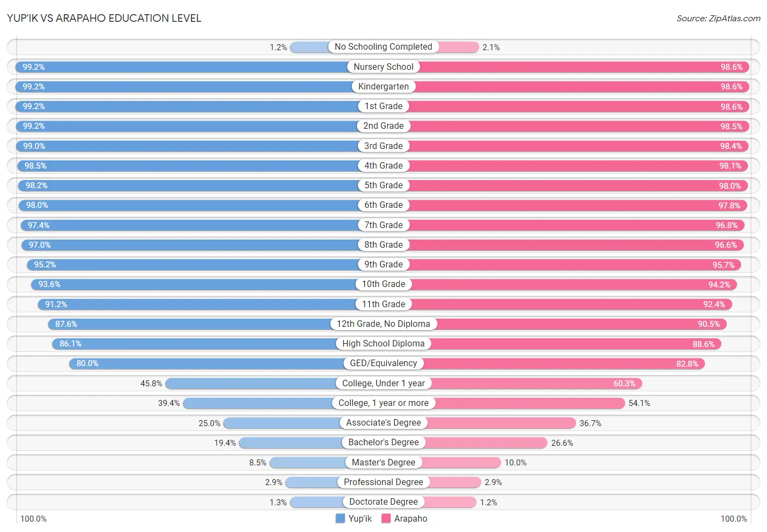
Task: Click the Yup'ik blue legend swatch
Action: tap(340, 518)
